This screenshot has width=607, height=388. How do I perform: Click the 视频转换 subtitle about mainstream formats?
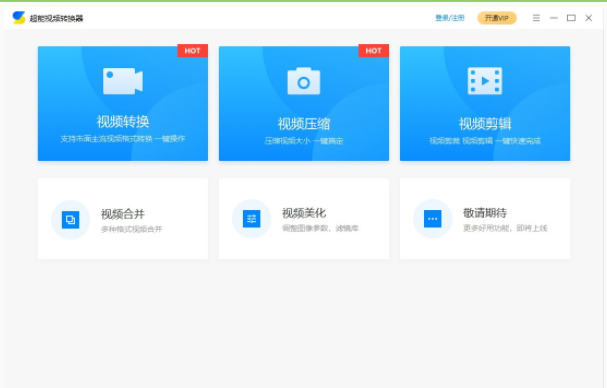tap(123, 139)
